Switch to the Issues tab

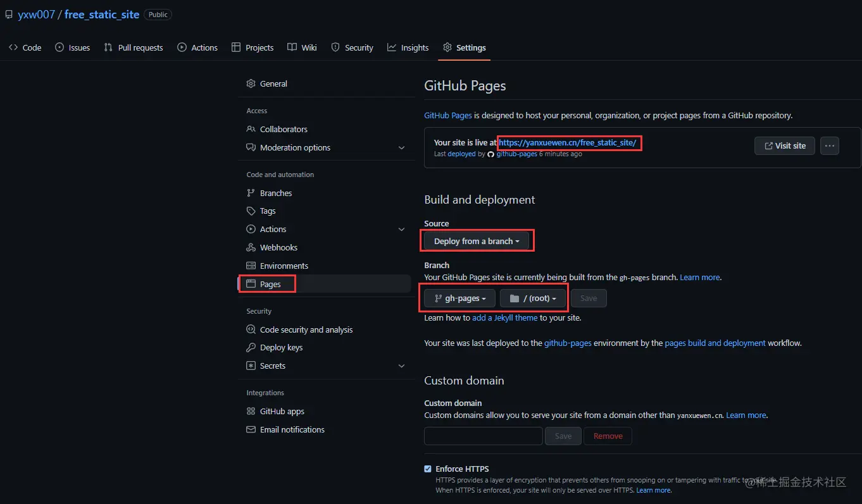(73, 47)
